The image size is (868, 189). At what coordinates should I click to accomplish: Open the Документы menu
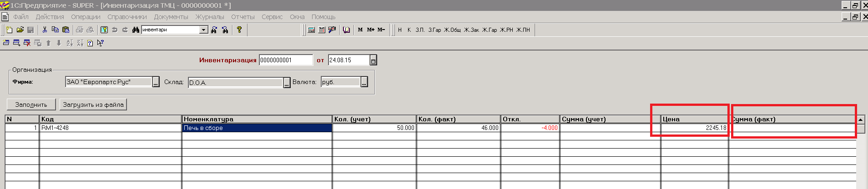coord(171,17)
